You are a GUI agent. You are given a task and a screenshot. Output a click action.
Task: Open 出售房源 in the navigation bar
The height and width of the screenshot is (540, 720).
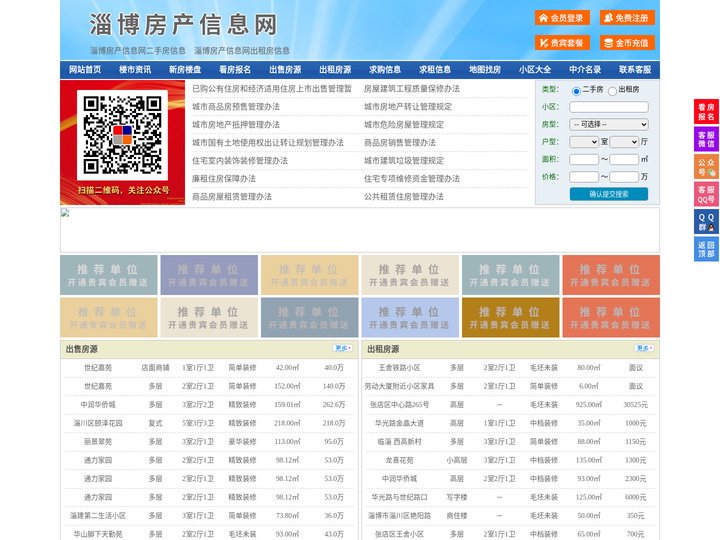point(285,70)
